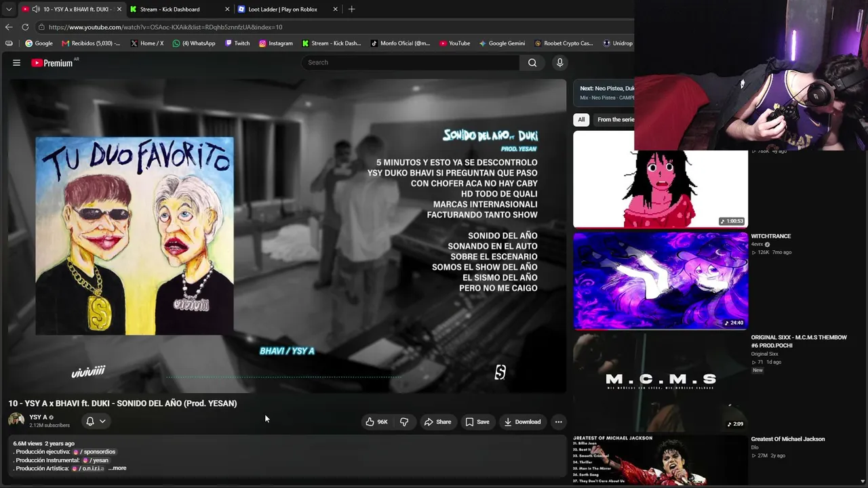Switch to the Loot Ladder Roblox tab
Image resolution: width=868 pixels, height=488 pixels.
(x=283, y=9)
